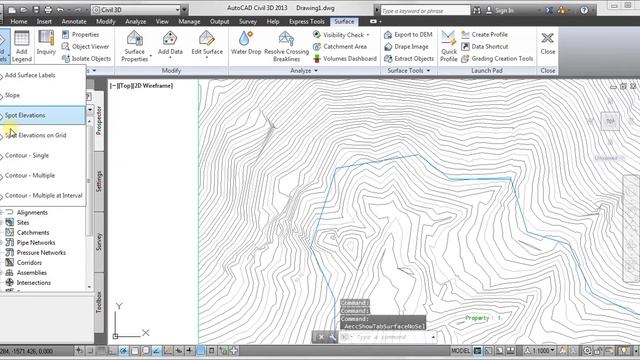The image size is (640, 360).
Task: Switch to the Annotate ribbon tab
Action: pos(74,21)
